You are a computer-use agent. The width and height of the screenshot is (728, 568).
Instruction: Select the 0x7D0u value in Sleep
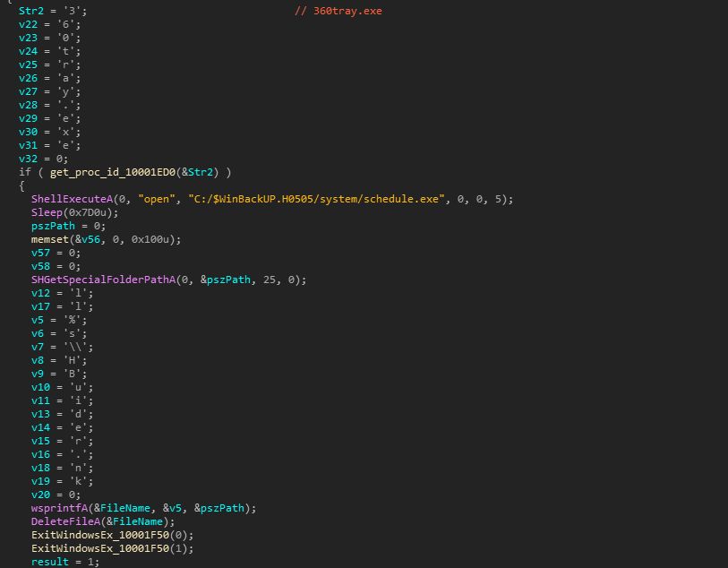[88, 212]
